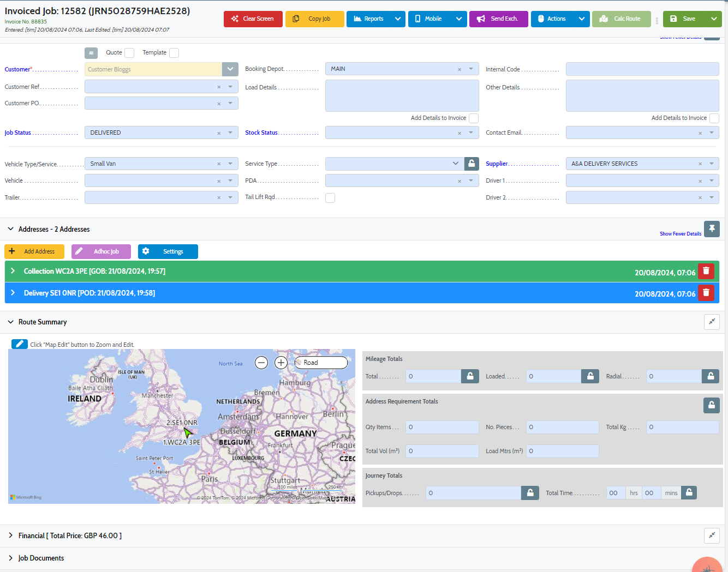Click the Route Summary pin icon
728x572 pixels.
coord(712,322)
